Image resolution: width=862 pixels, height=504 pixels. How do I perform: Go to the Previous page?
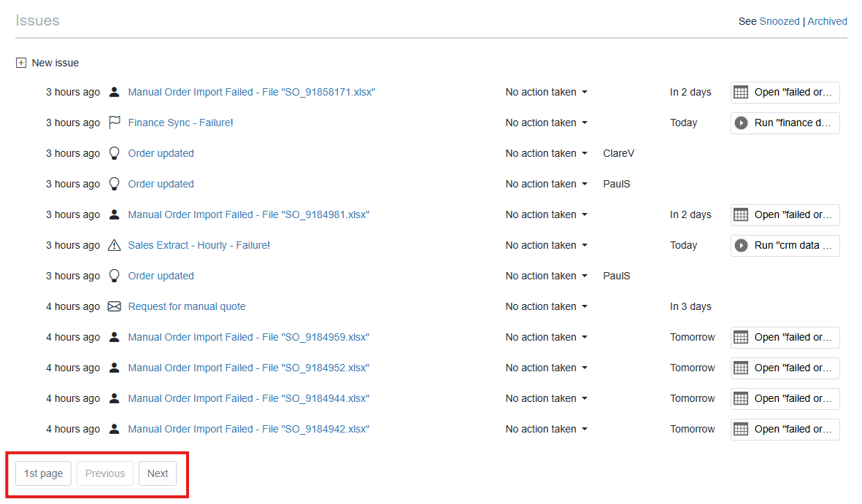tap(105, 473)
